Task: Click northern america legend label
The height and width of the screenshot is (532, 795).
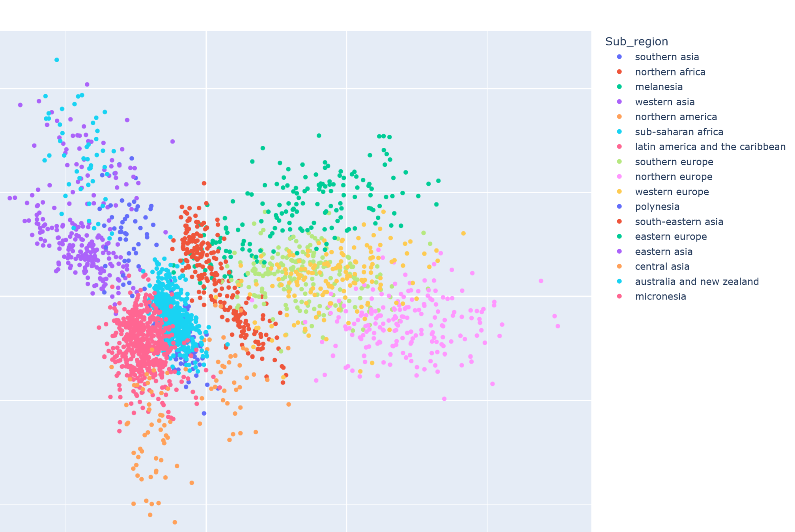Action: [676, 117]
